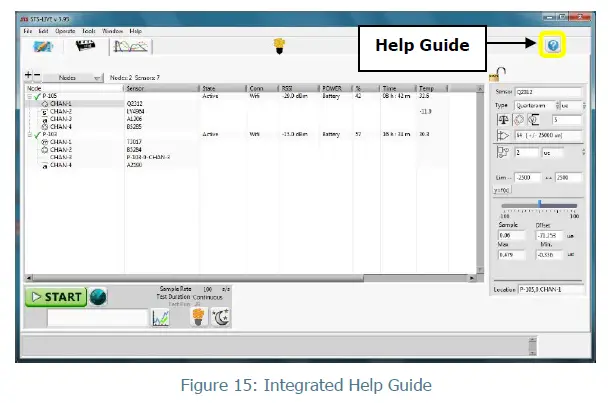Toggle green checkmark on node P-103

click(x=37, y=135)
